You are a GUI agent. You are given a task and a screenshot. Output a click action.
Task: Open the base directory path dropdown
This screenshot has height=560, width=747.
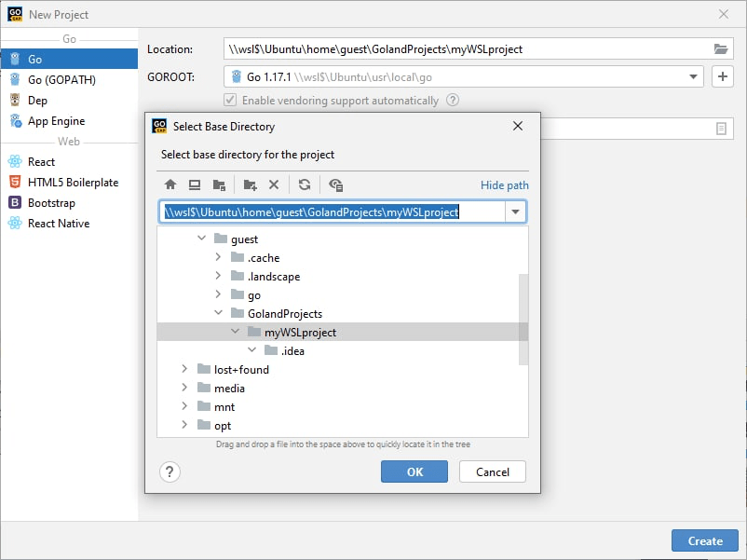(515, 212)
